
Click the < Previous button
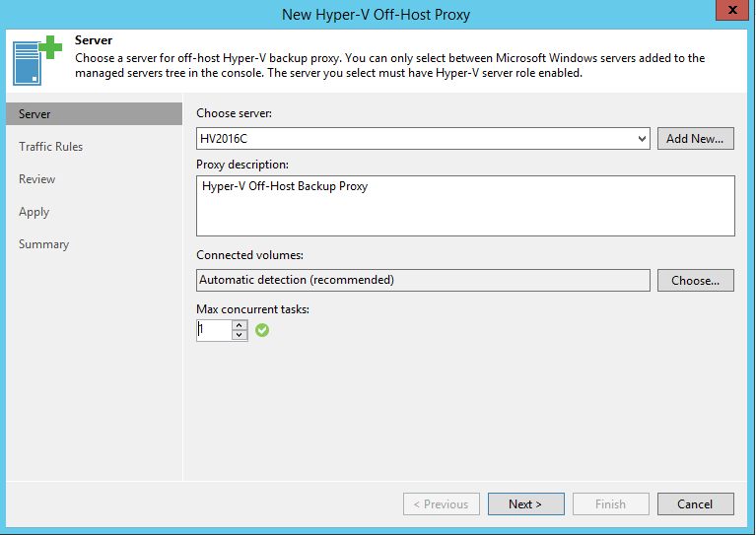click(441, 504)
